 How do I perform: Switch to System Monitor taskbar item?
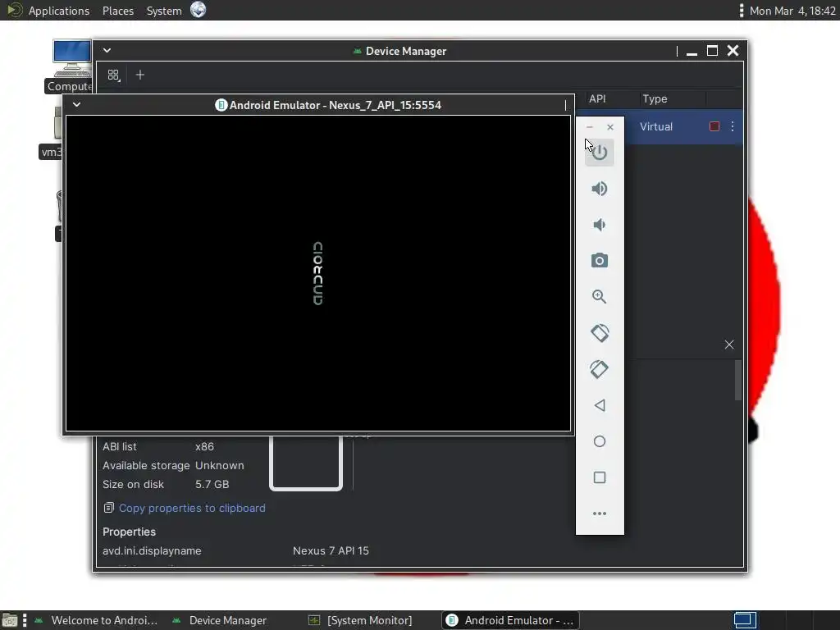tap(361, 620)
